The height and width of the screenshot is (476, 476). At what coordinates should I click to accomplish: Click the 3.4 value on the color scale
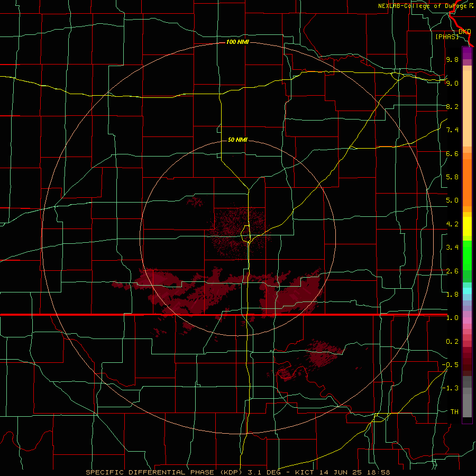[x=452, y=248]
